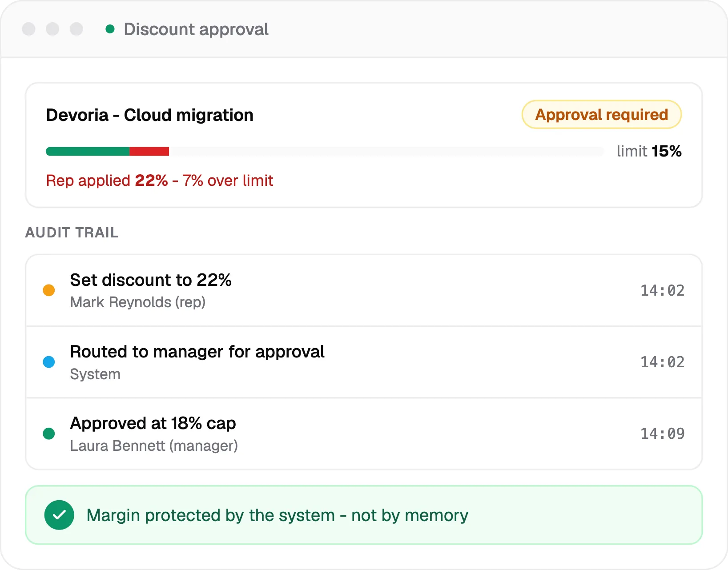Screen dimensions: 728x570
Task: Open the Routed to manager for approval entry
Action: coord(364,362)
